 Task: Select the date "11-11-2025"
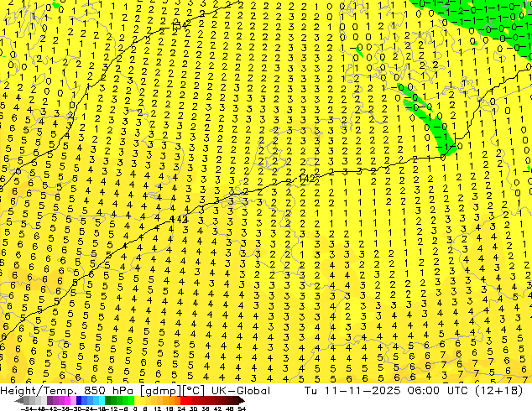362,391
